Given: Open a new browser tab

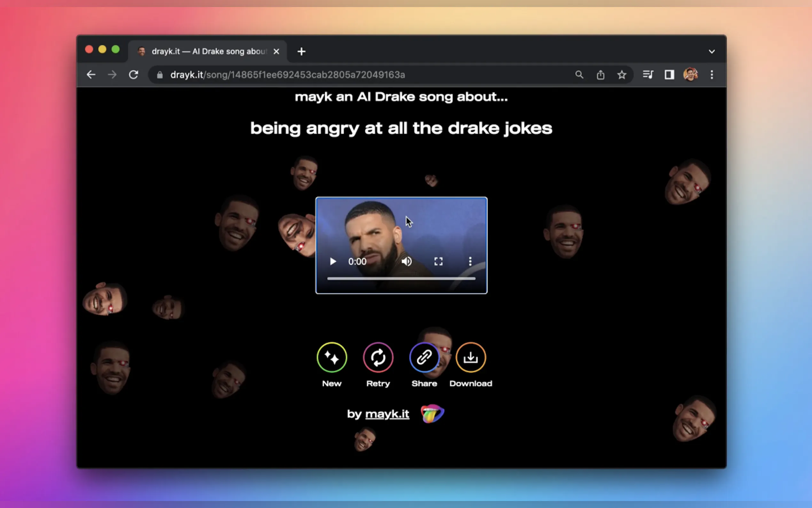Looking at the screenshot, I should tap(301, 52).
